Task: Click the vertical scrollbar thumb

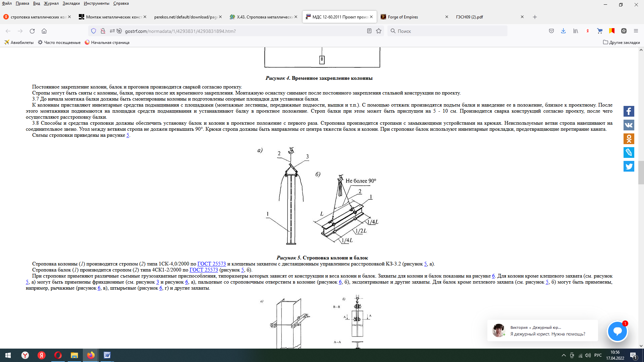Action: [x=641, y=173]
